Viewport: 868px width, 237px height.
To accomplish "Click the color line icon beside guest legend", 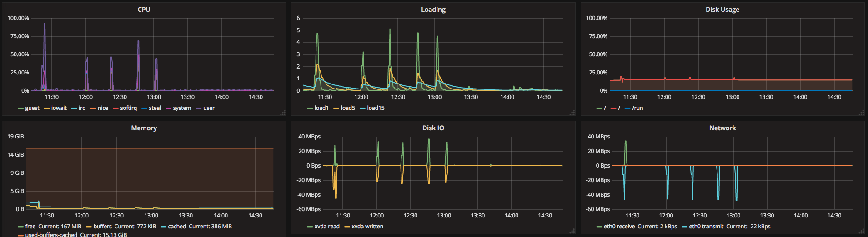I will pos(20,109).
